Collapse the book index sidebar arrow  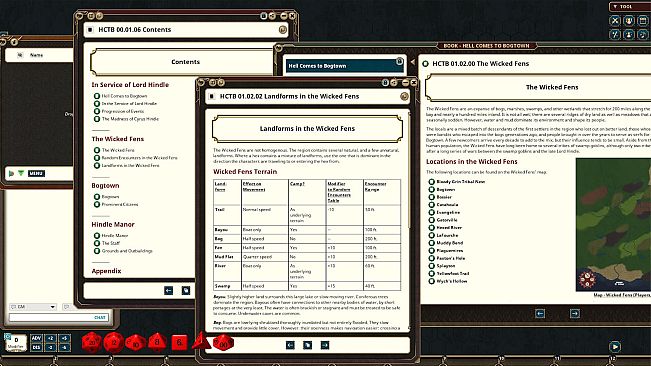pyautogui.click(x=413, y=62)
